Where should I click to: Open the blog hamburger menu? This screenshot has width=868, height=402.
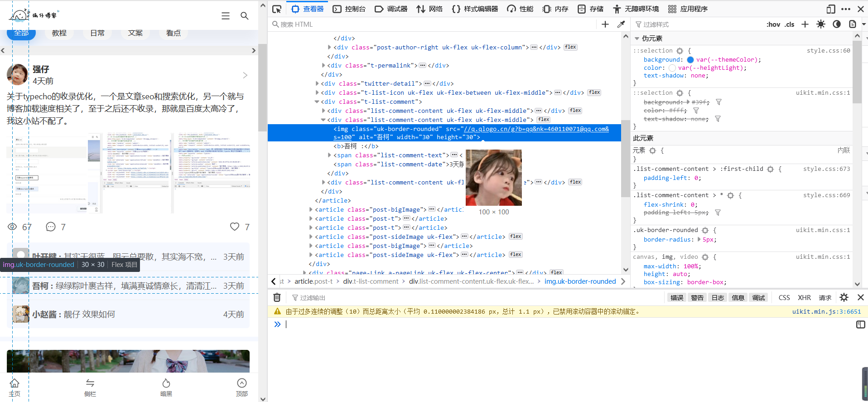(225, 16)
